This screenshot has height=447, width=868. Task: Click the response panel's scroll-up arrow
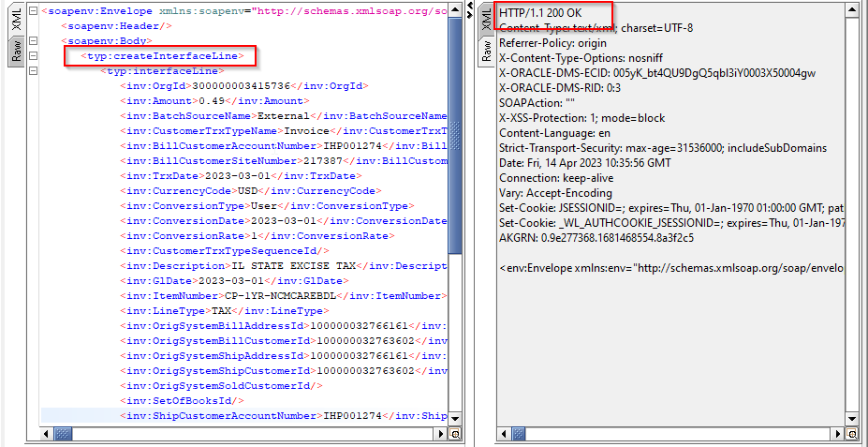pyautogui.click(x=850, y=11)
